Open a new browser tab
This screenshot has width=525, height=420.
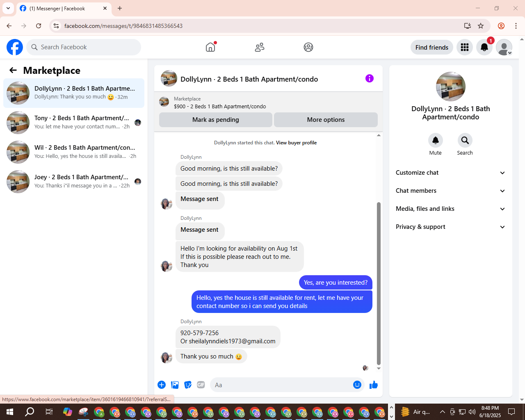pos(120,8)
